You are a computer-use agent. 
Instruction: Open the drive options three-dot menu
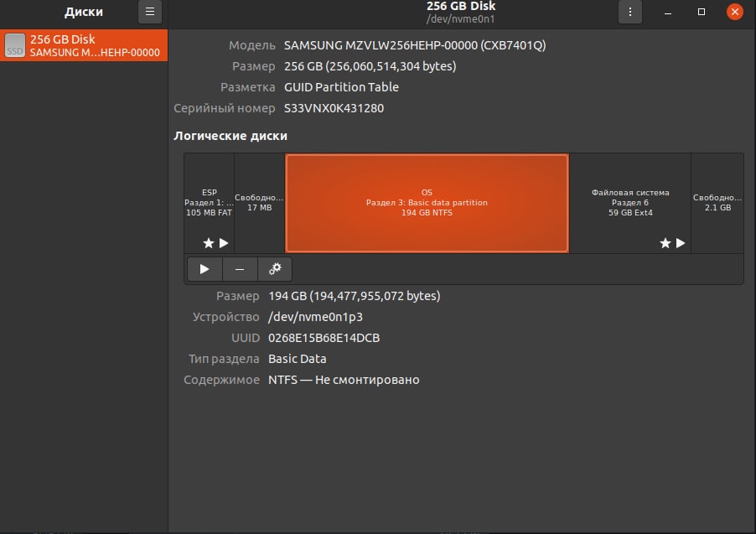coord(629,12)
